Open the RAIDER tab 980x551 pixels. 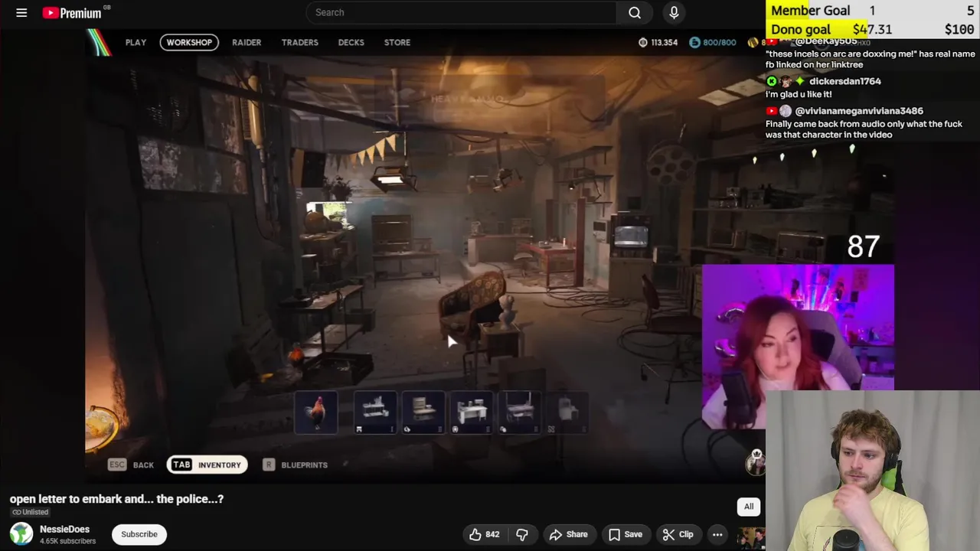[x=247, y=42]
